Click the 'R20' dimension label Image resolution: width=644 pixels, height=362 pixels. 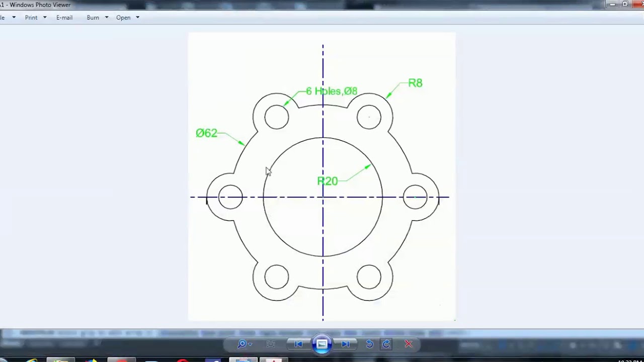(x=328, y=181)
